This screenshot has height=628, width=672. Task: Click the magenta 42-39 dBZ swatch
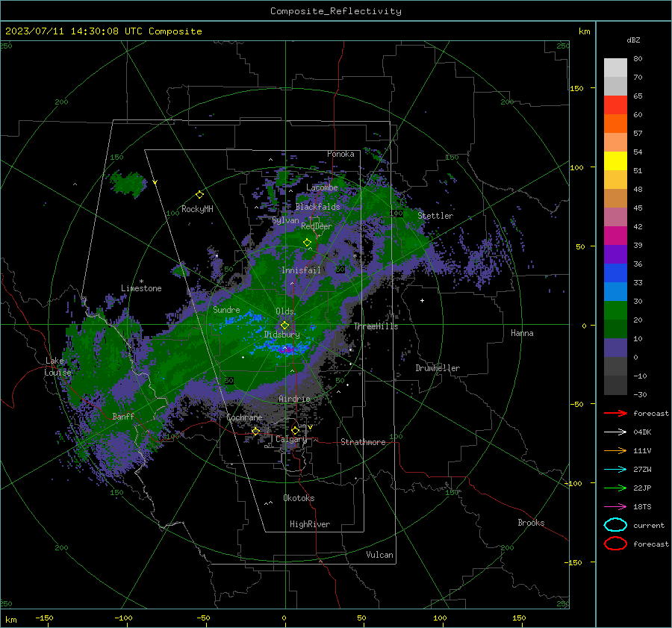tap(615, 236)
